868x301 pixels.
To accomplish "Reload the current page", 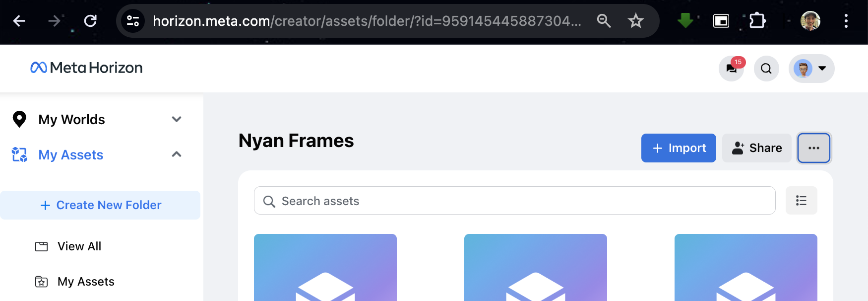I will 90,21.
